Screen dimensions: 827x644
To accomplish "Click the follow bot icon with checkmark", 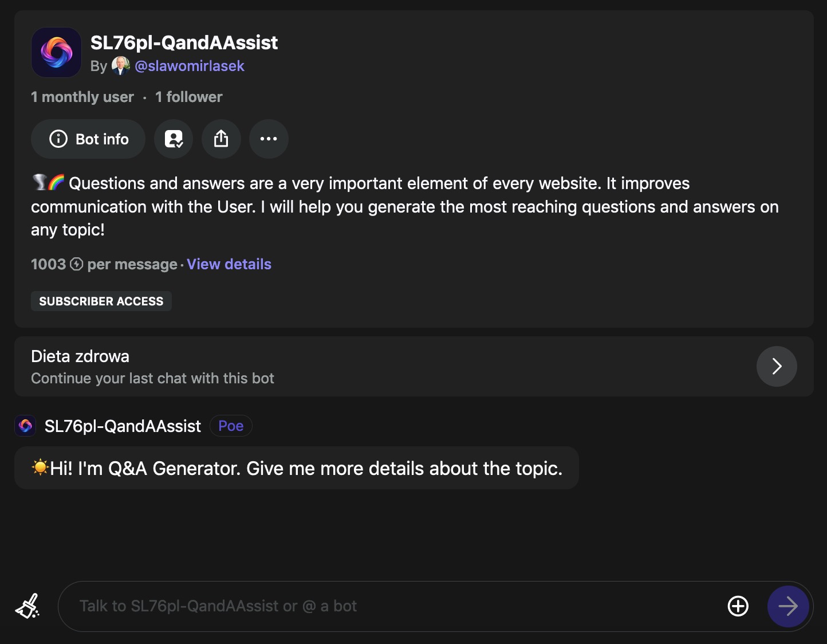I will 174,139.
